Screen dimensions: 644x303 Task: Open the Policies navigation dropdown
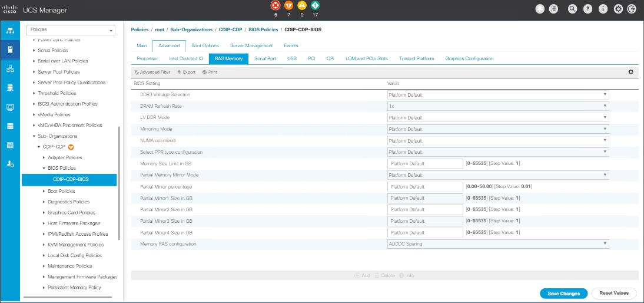pos(71,29)
